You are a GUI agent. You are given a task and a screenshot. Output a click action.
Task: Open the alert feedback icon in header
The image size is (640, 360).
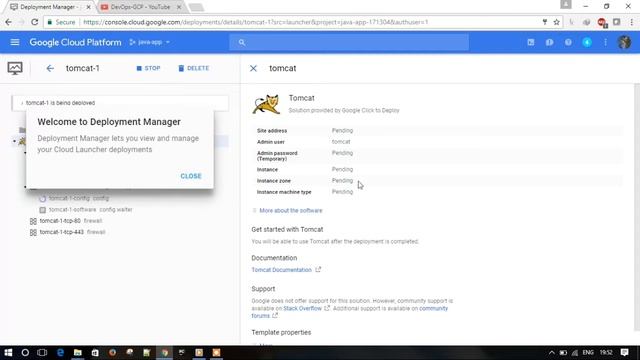549,42
